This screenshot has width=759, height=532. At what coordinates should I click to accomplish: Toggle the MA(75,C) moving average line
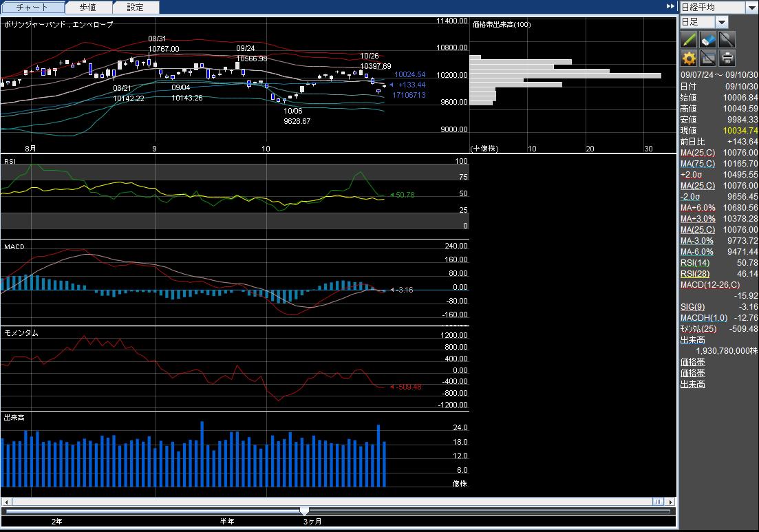pyautogui.click(x=697, y=163)
